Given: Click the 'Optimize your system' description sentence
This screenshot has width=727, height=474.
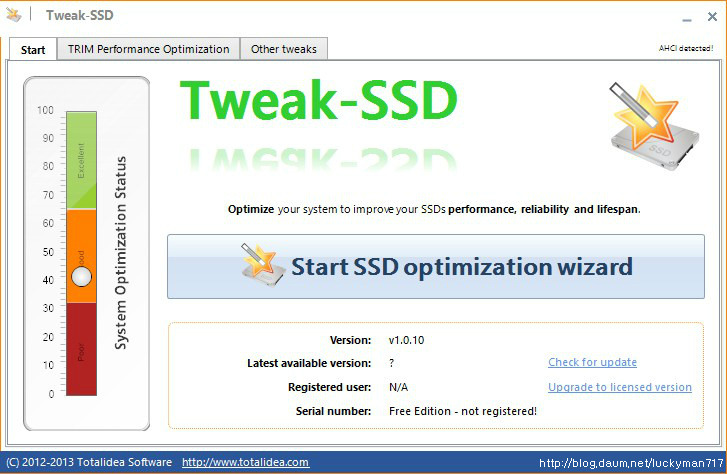Looking at the screenshot, I should coord(434,209).
